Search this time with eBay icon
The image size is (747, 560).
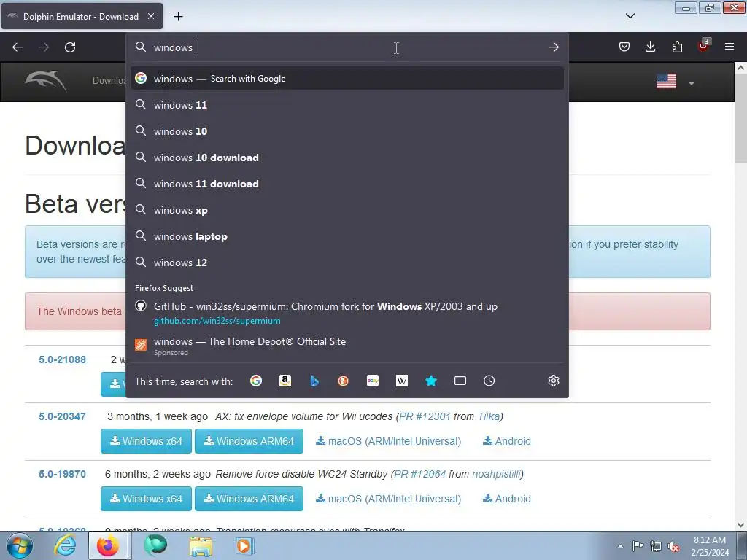(x=373, y=381)
